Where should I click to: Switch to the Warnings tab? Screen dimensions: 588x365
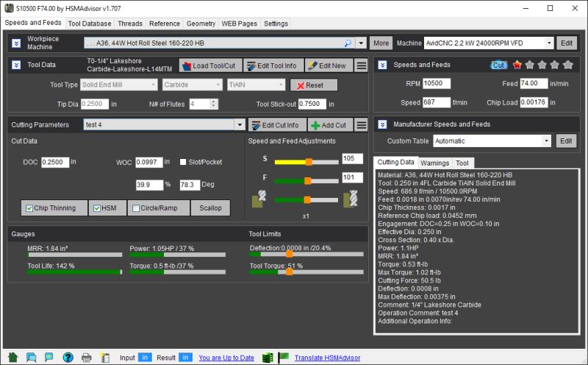click(x=435, y=163)
